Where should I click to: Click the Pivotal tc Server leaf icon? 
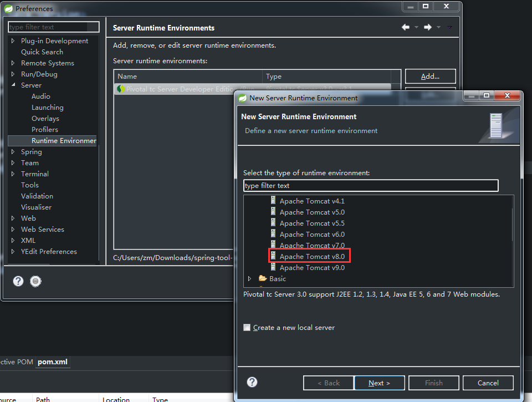point(120,89)
